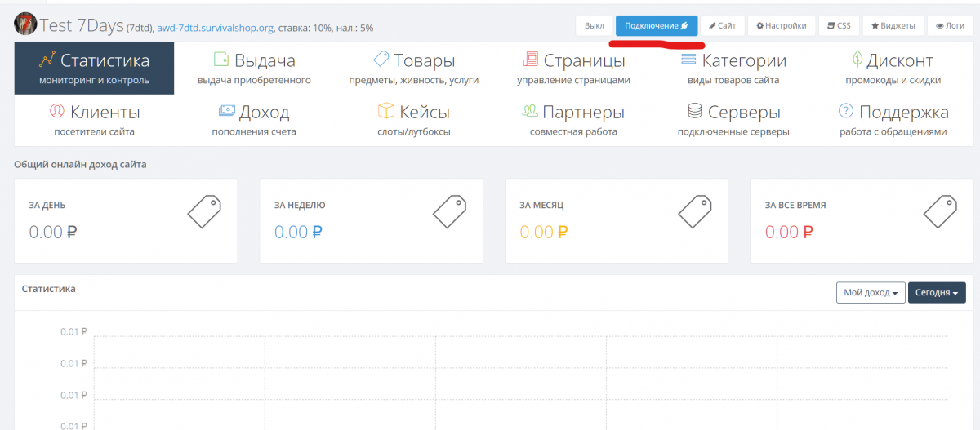Image resolution: width=980 pixels, height=430 pixels.
Task: Click the Категории list icon
Action: click(688, 60)
